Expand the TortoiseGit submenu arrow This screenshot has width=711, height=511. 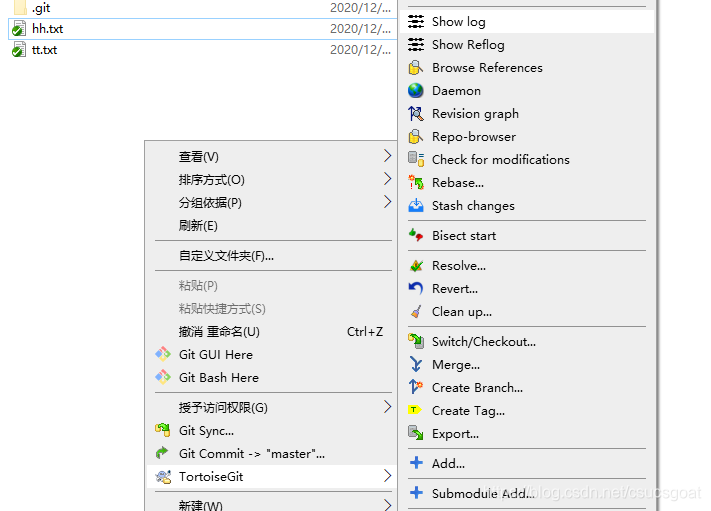(x=387, y=476)
